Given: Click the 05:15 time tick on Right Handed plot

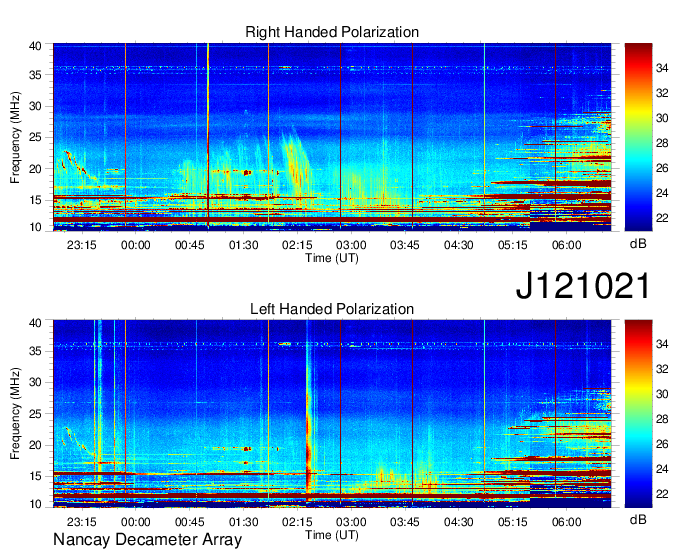Looking at the screenshot, I should pos(513,245).
